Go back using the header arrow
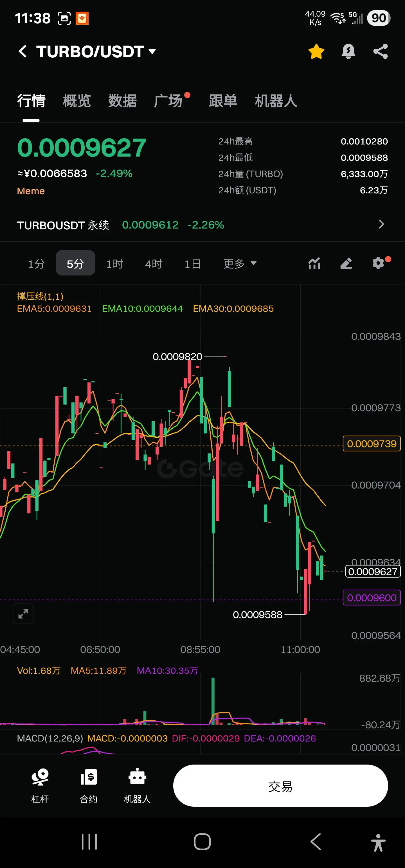Viewport: 405px width, 868px height. pyautogui.click(x=22, y=51)
